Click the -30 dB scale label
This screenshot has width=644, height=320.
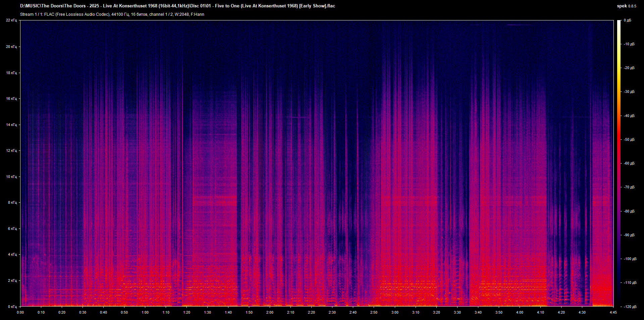point(629,92)
